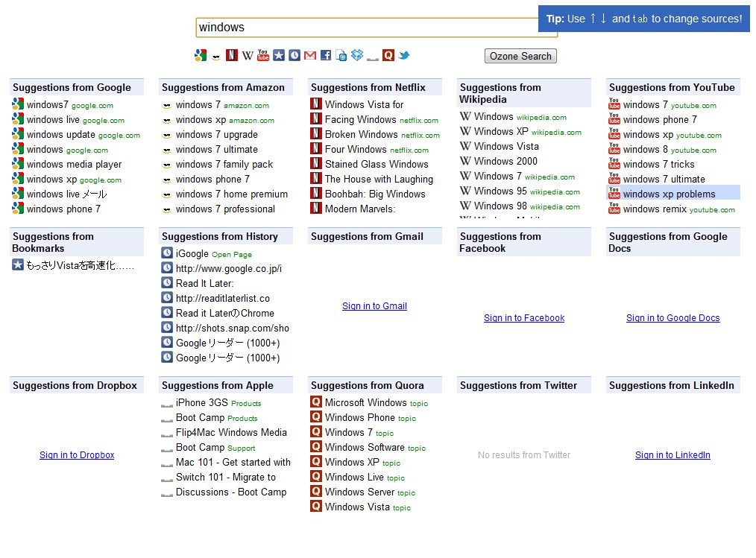
Task: Select the Facebook source icon below search box
Action: [x=326, y=55]
